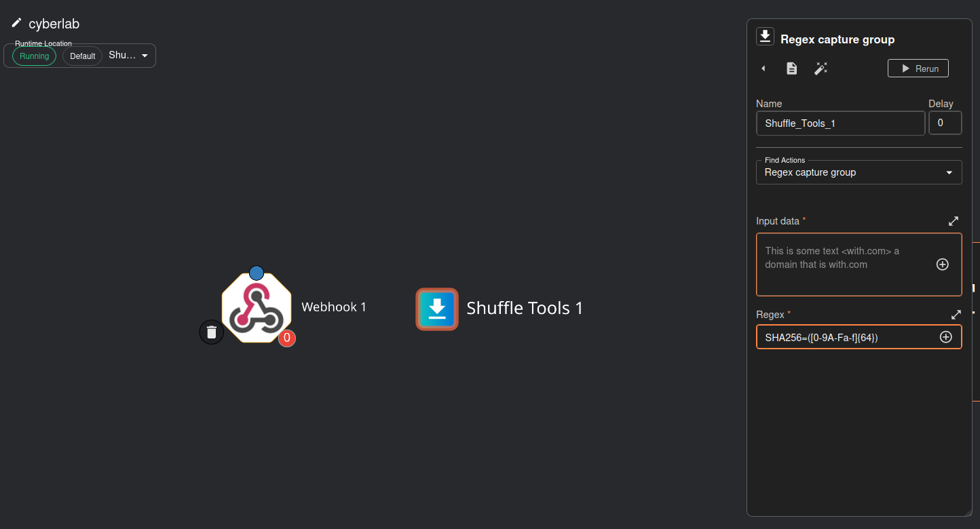980x529 pixels.
Task: Click the red 0 badge on Webhook
Action: pos(287,338)
